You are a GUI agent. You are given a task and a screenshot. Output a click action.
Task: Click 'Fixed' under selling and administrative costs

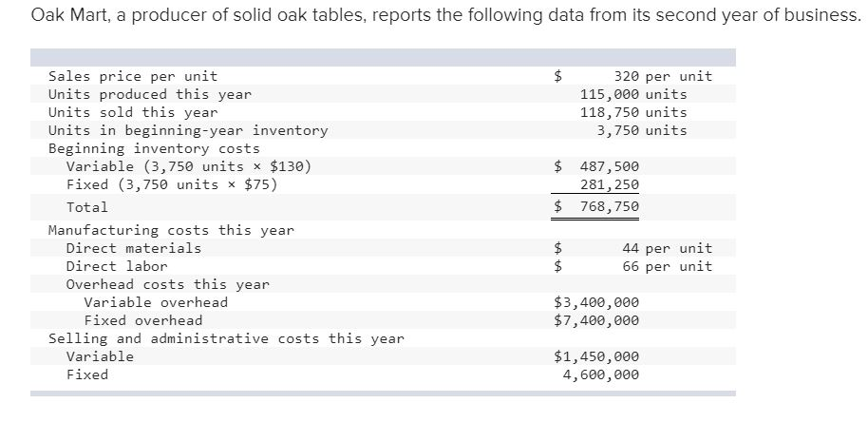tap(87, 374)
